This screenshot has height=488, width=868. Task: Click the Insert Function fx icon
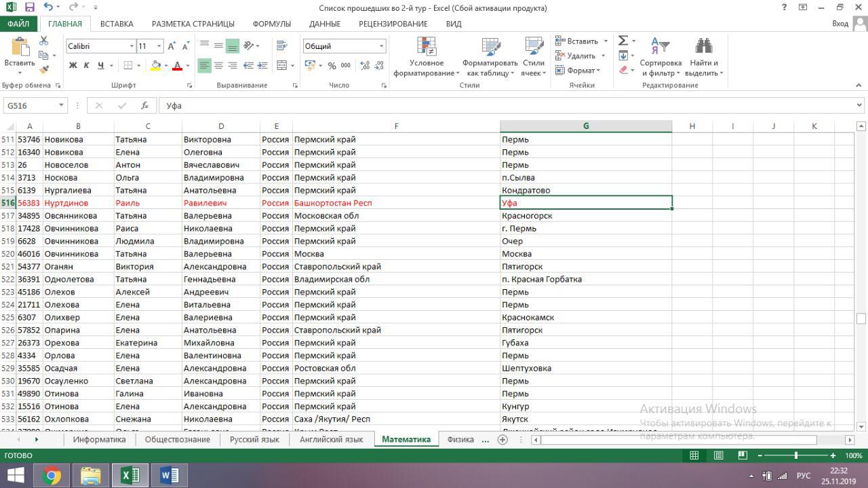coord(144,106)
